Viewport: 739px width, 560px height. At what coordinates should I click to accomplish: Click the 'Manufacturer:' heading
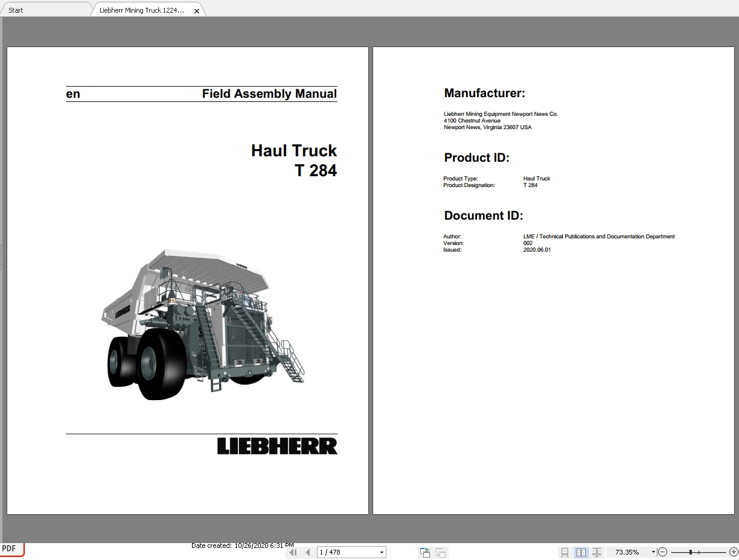[485, 93]
